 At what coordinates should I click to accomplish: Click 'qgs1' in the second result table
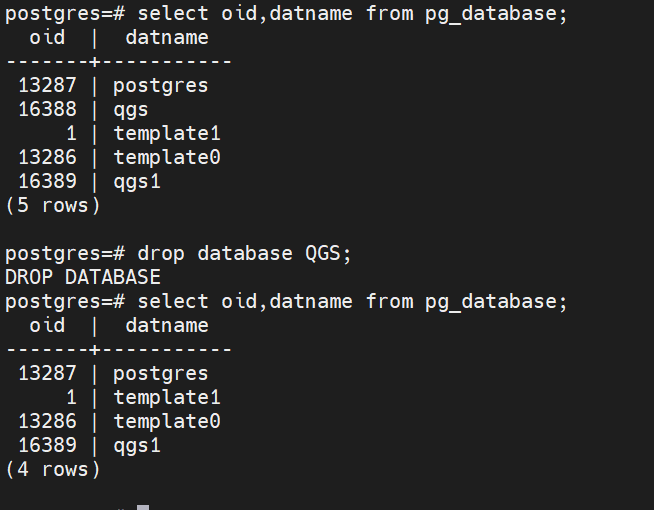137,445
